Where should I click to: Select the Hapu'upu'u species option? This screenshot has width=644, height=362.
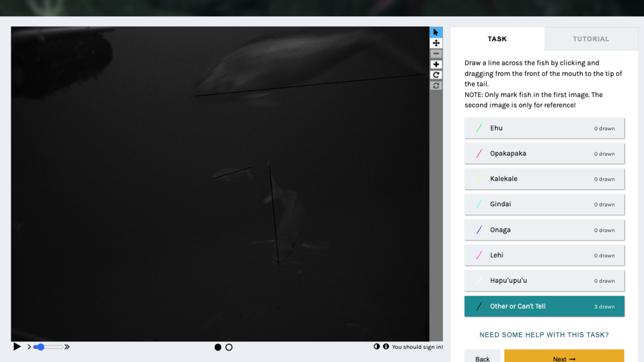coord(544,280)
